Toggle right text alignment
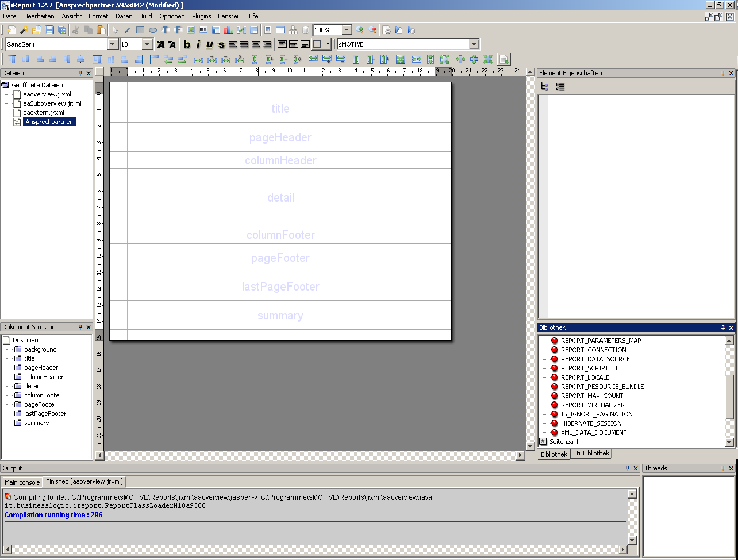This screenshot has width=738, height=560. (267, 44)
